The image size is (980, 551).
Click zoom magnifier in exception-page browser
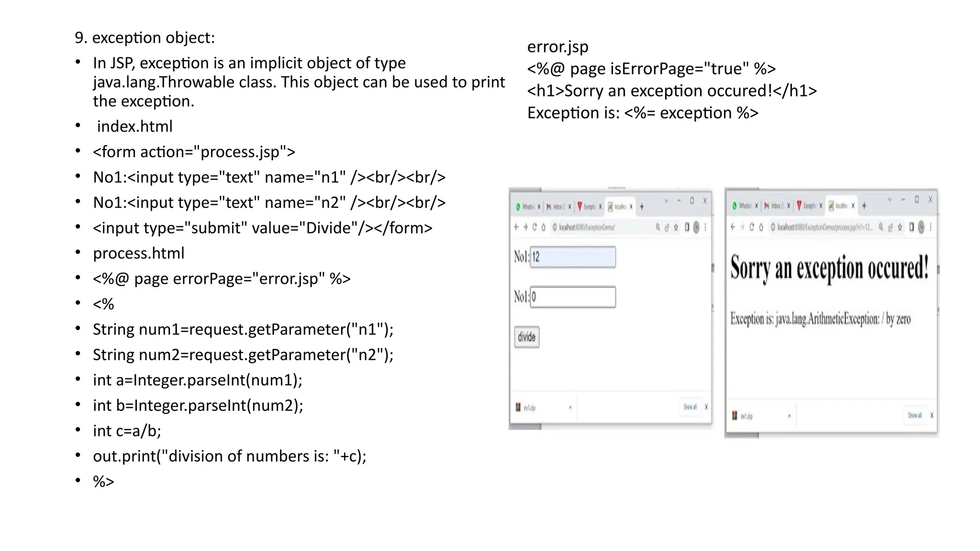point(881,228)
